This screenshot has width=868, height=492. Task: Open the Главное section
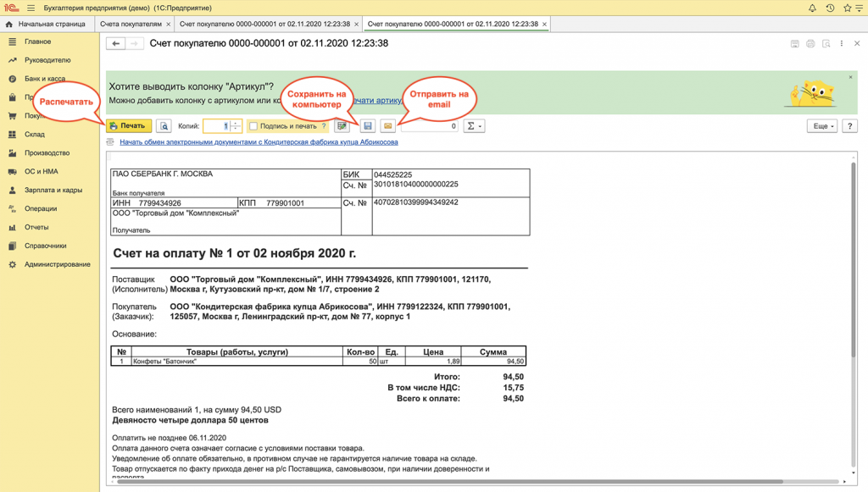(37, 41)
